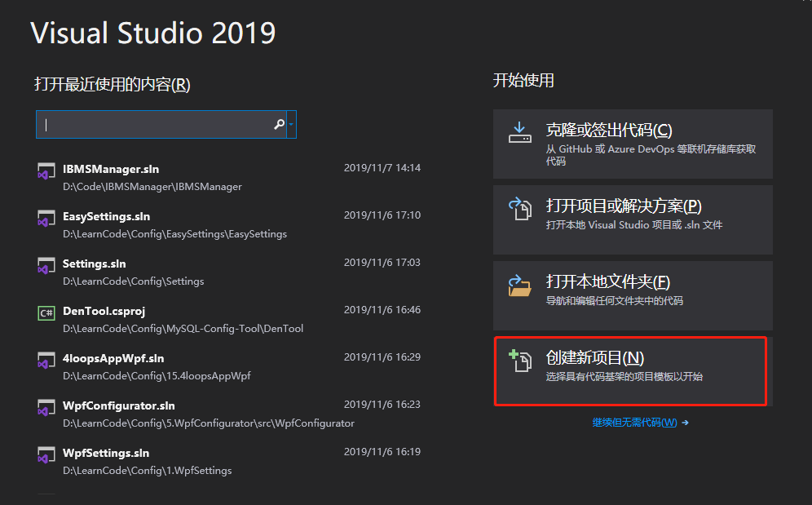This screenshot has height=505, width=812.
Task: Click description 选择具有代码基架的项目模板以开始
Action: tap(624, 377)
